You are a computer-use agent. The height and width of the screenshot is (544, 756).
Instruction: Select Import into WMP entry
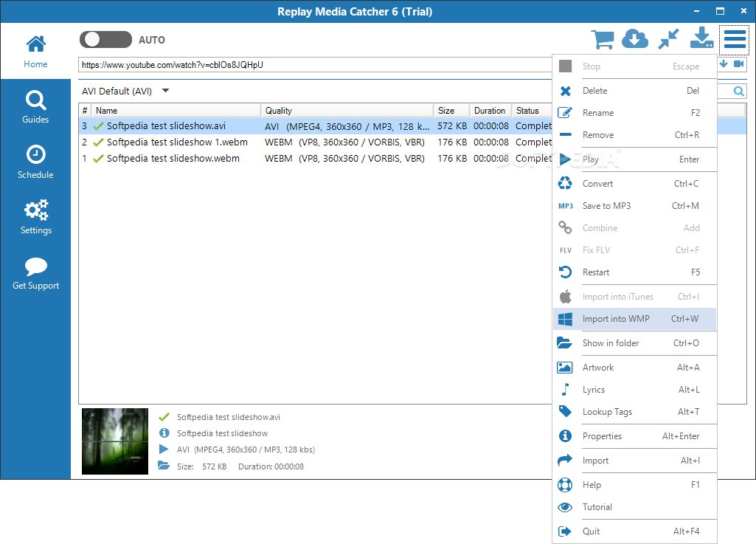coord(634,319)
